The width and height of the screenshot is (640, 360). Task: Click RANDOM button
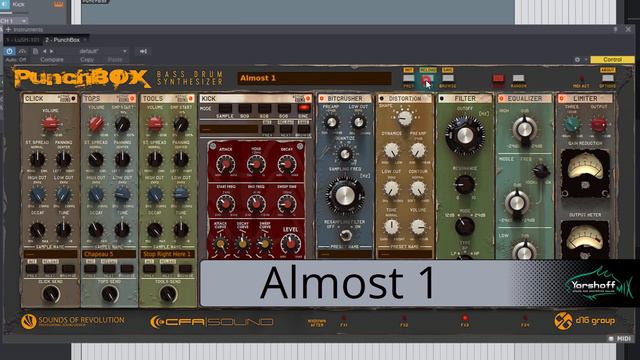[x=518, y=78]
